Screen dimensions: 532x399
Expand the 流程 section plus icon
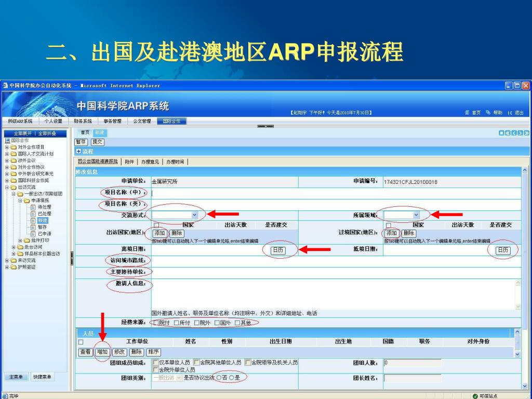[x=79, y=151]
